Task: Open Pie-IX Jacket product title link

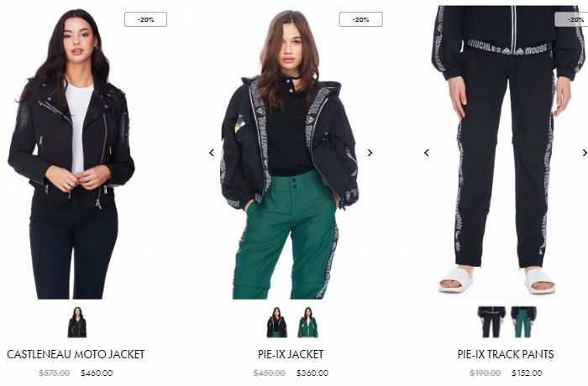Action: 291,354
